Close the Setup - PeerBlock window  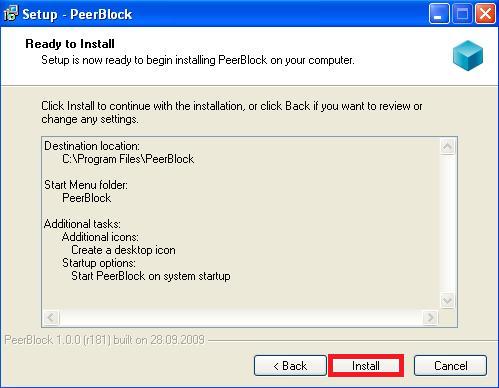pos(485,14)
